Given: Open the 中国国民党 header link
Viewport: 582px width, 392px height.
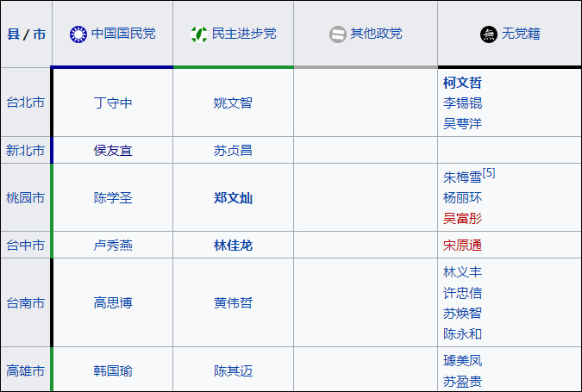Looking at the screenshot, I should pos(123,34).
